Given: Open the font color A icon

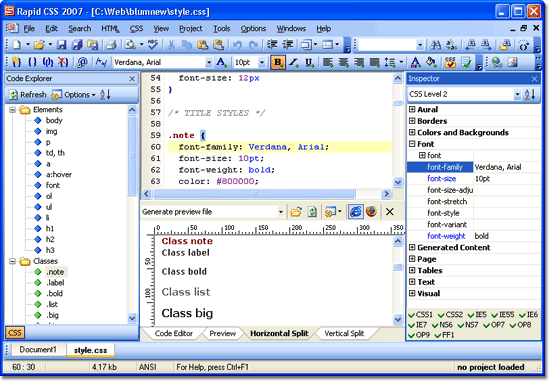Looking at the screenshot, I should [x=416, y=62].
